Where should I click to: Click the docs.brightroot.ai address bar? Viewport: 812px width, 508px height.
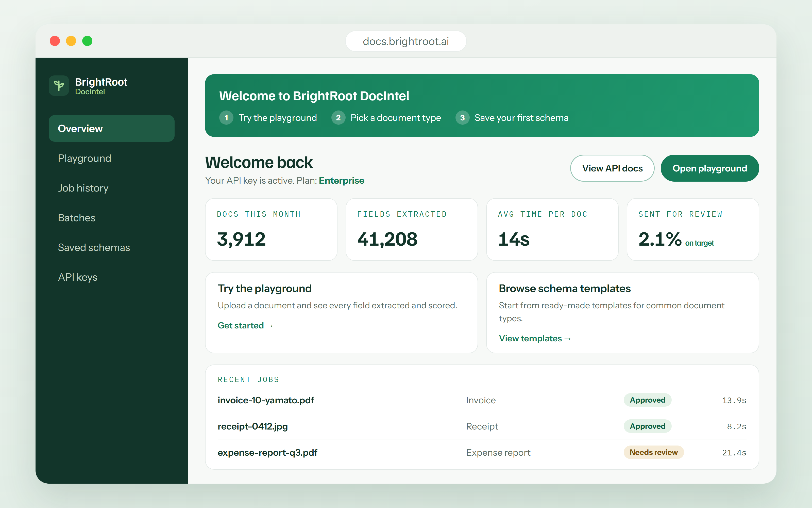tap(406, 41)
